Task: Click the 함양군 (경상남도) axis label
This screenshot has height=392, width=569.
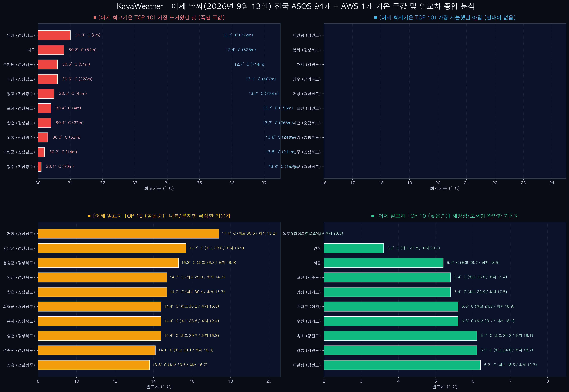Action: pos(19,248)
